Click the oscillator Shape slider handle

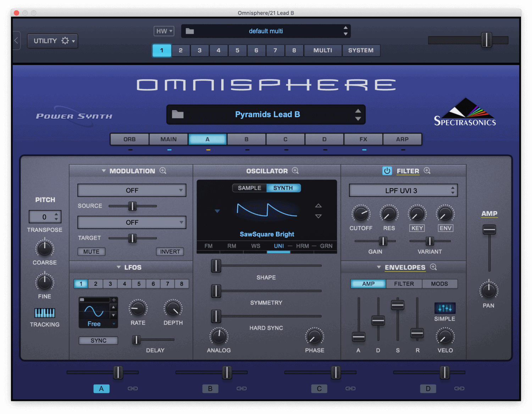pyautogui.click(x=216, y=266)
